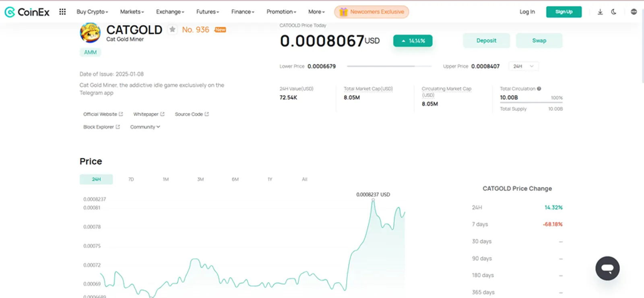
Task: Expand the Community links dropdown
Action: tap(145, 127)
